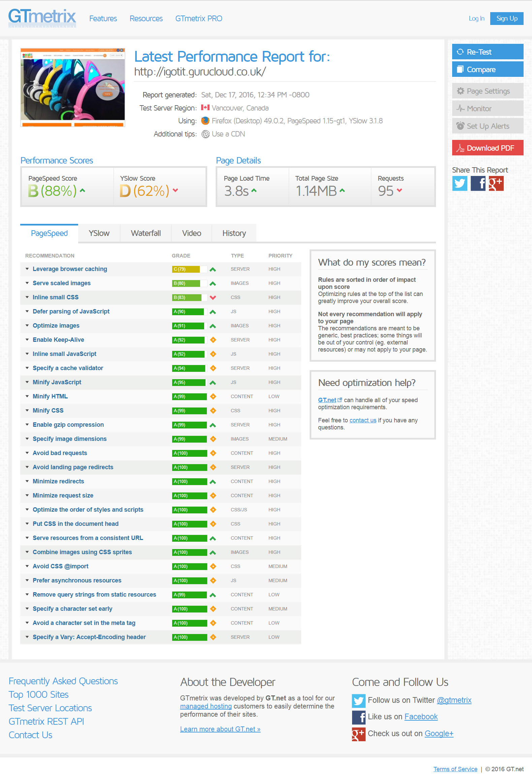Click green up arrow for Enable gzip compression
Viewport: 532px width, 781px height.
(x=213, y=425)
